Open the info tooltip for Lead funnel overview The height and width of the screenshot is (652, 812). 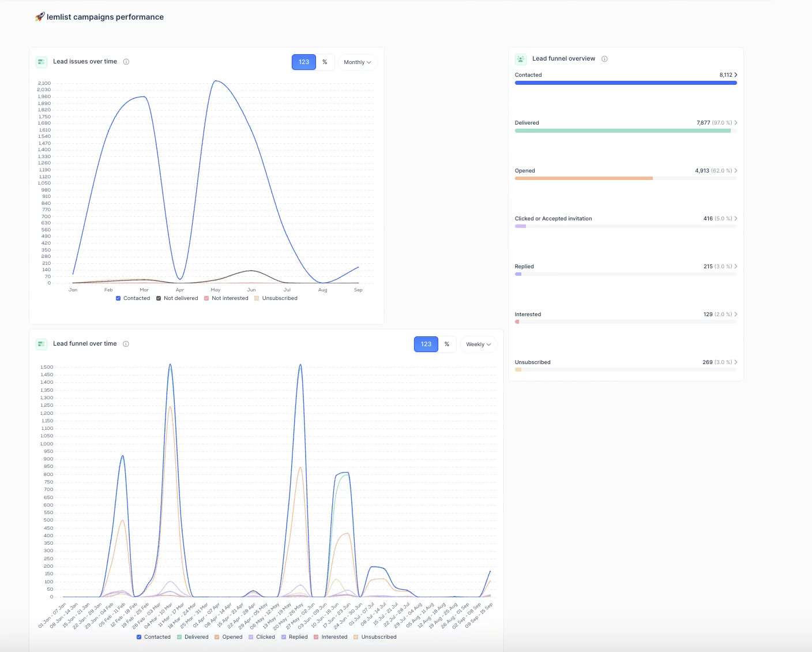pyautogui.click(x=604, y=59)
